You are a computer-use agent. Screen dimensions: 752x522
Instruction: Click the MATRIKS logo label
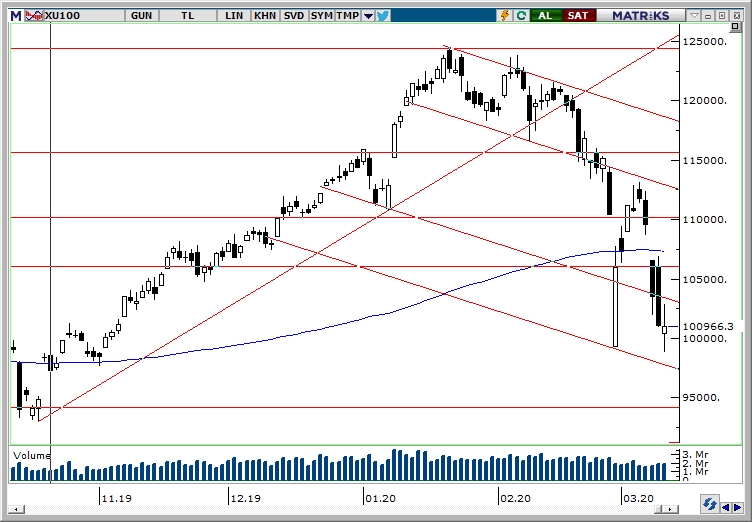640,15
